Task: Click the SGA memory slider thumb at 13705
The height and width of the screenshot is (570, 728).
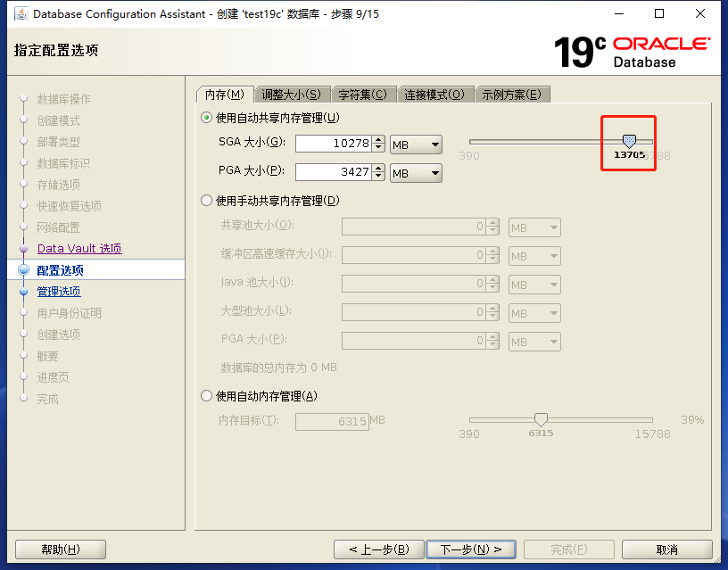Action: point(629,141)
